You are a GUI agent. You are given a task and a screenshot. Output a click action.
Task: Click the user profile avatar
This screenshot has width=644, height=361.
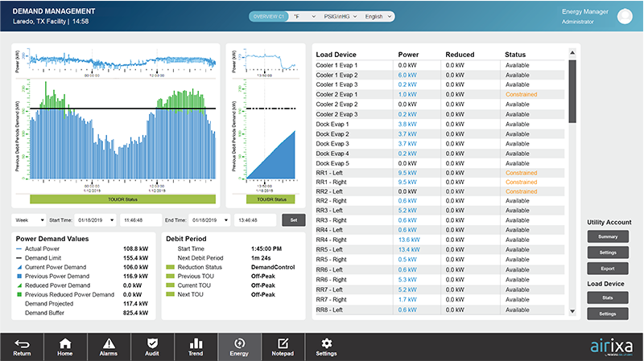[x=625, y=16]
